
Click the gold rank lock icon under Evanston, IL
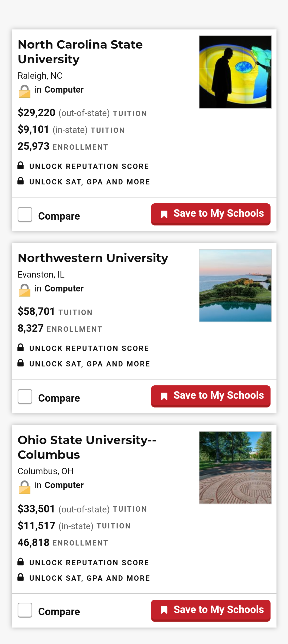point(25,290)
